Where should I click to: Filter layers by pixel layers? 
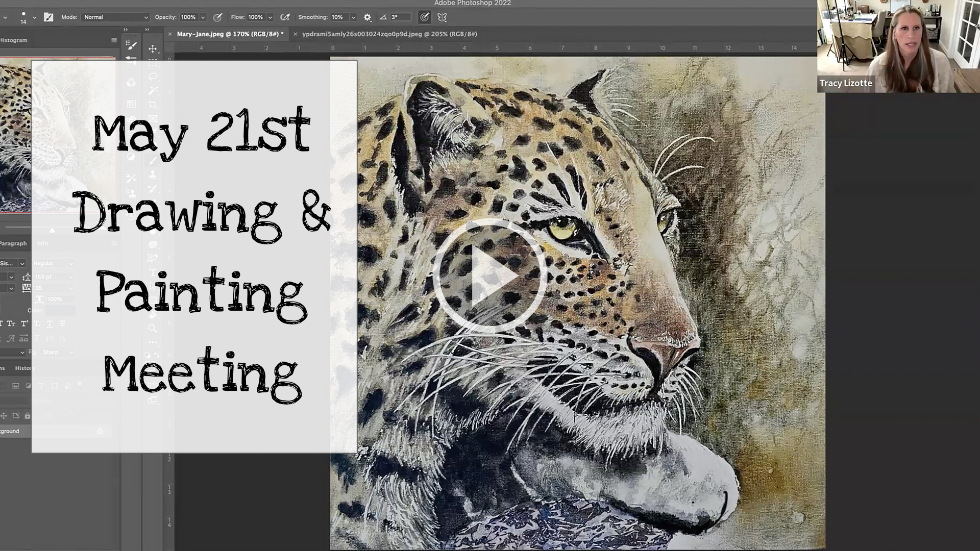pos(16,386)
